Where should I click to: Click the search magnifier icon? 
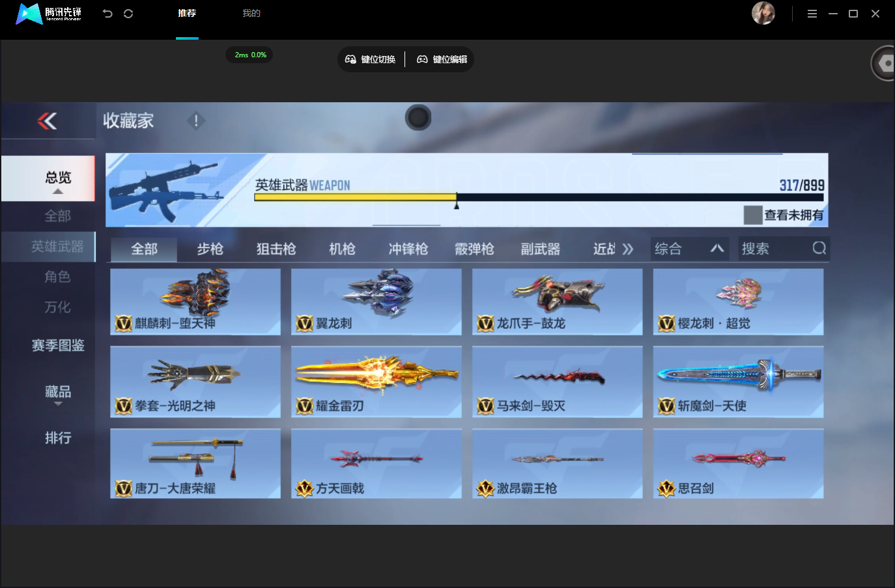point(819,248)
